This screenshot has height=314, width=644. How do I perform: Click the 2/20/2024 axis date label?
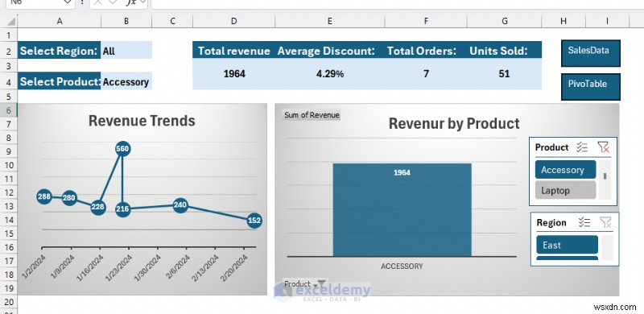(x=234, y=267)
